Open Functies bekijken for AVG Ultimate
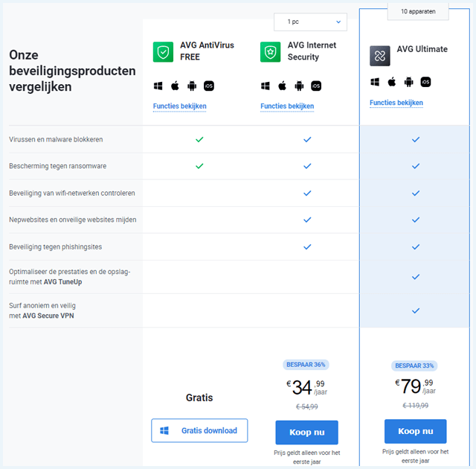This screenshot has width=476, height=469. [396, 103]
